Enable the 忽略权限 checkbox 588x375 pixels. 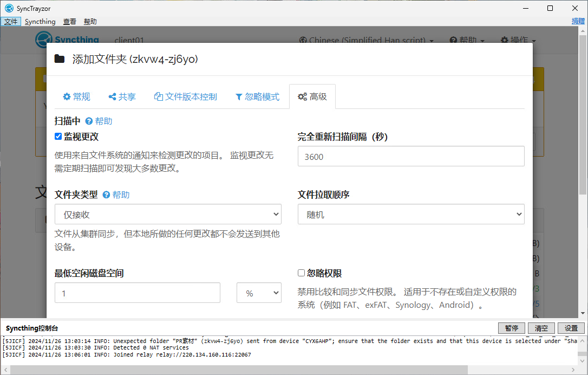(x=301, y=273)
